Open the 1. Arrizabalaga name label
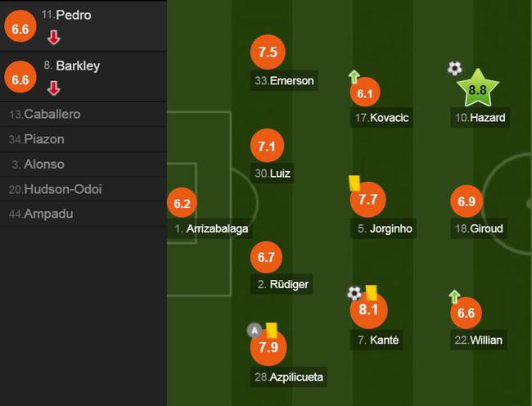 211,228
